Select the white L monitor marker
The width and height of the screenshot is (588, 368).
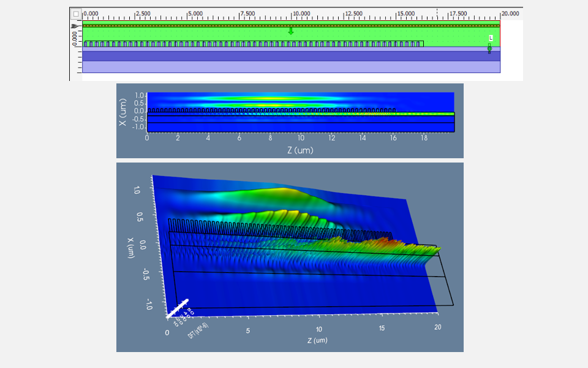coord(490,38)
